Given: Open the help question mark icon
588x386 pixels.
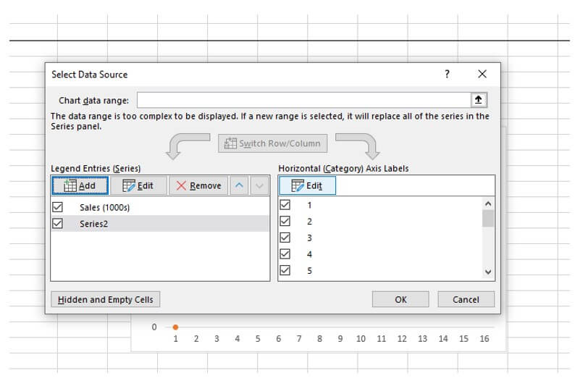Looking at the screenshot, I should pos(447,74).
